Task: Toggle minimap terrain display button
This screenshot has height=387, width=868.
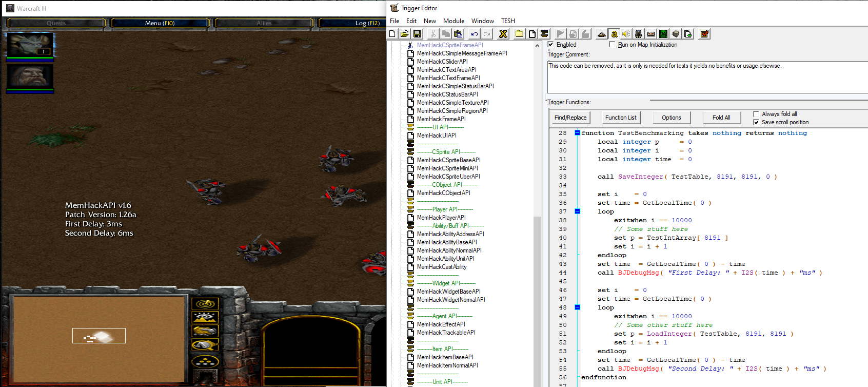Action: 205,317
